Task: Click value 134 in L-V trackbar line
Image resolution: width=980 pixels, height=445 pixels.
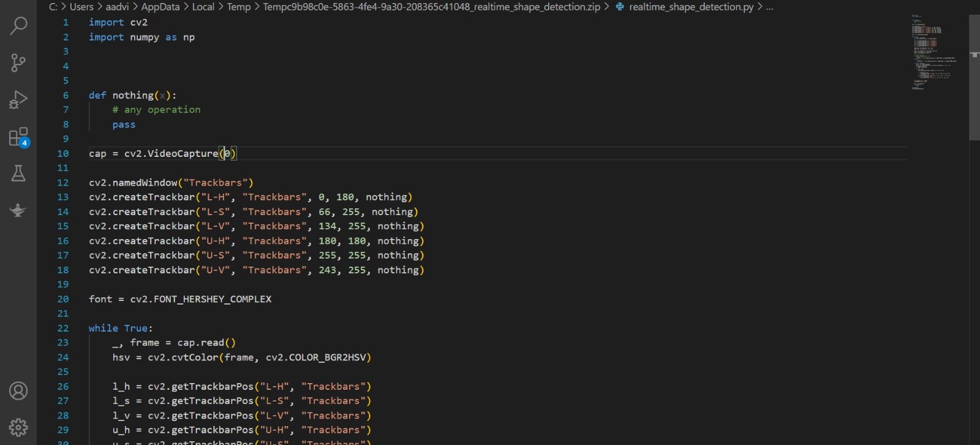Action: point(327,226)
